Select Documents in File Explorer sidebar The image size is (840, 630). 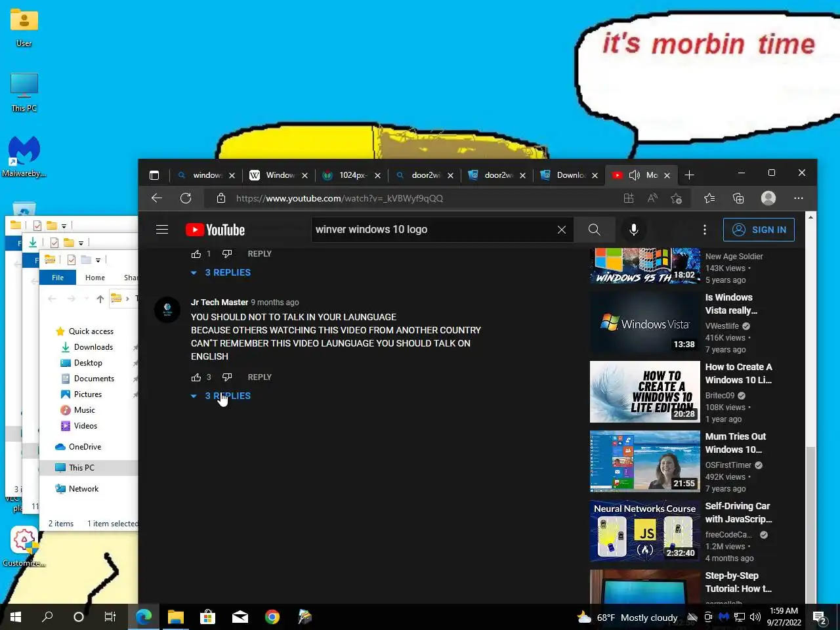pyautogui.click(x=94, y=379)
